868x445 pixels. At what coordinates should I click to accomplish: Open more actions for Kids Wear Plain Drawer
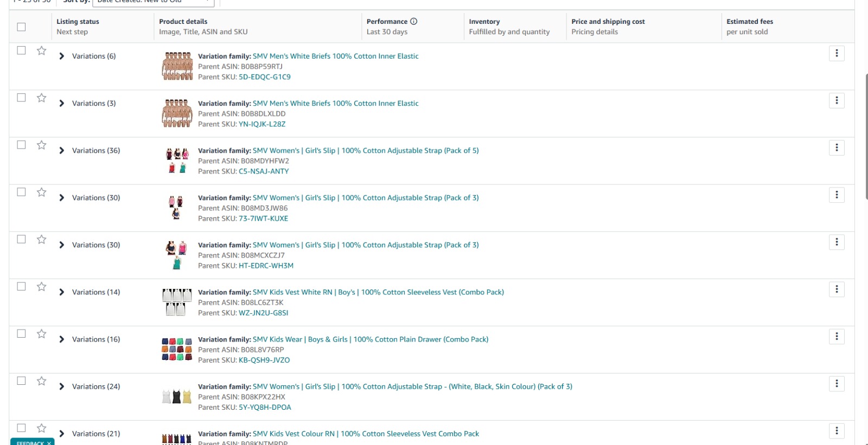pyautogui.click(x=837, y=337)
